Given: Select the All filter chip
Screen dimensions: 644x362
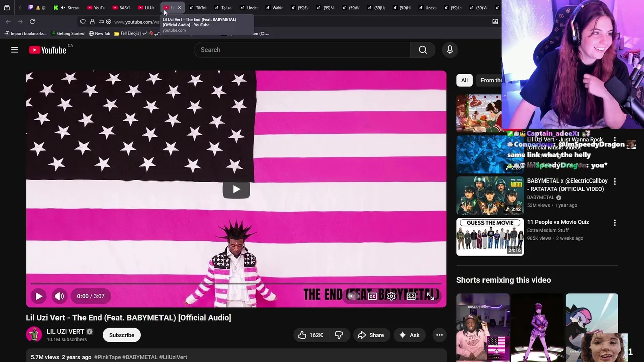Looking at the screenshot, I should (x=464, y=80).
